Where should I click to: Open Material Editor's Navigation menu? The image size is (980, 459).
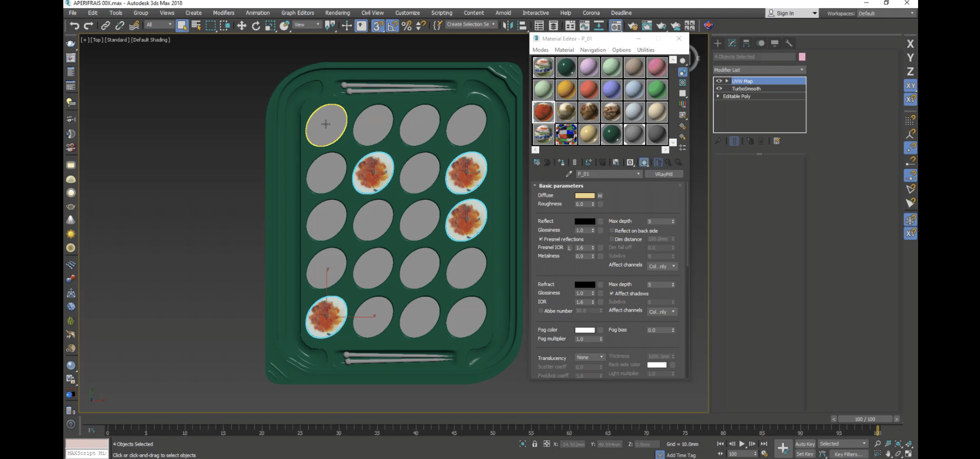[593, 50]
